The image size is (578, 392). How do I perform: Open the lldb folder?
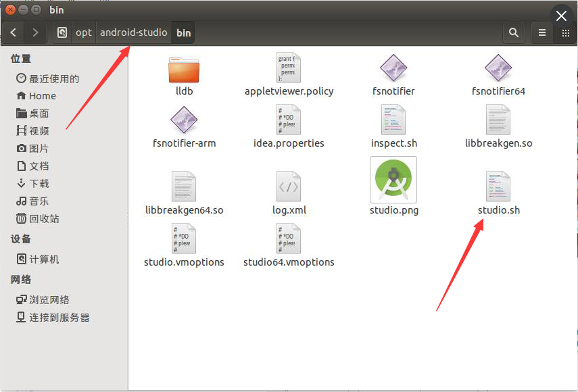(184, 70)
